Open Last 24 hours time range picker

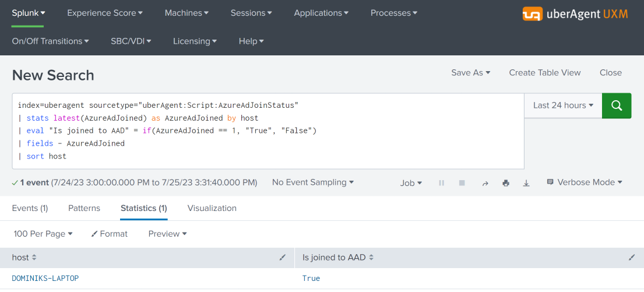tap(563, 105)
